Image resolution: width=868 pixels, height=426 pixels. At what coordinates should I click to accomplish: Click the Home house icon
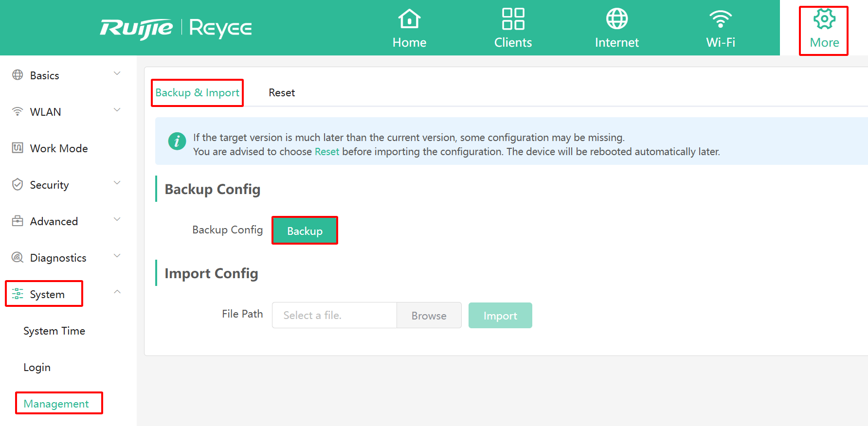point(409,19)
